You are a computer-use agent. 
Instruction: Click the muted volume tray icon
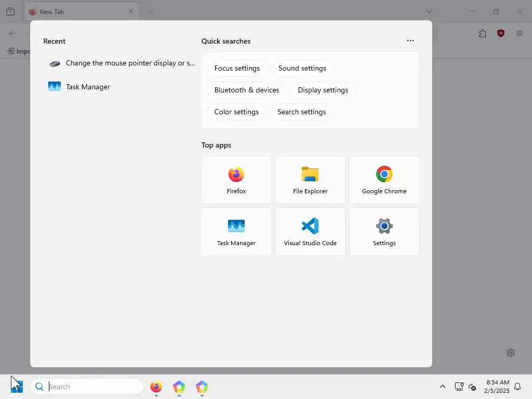[x=472, y=387]
